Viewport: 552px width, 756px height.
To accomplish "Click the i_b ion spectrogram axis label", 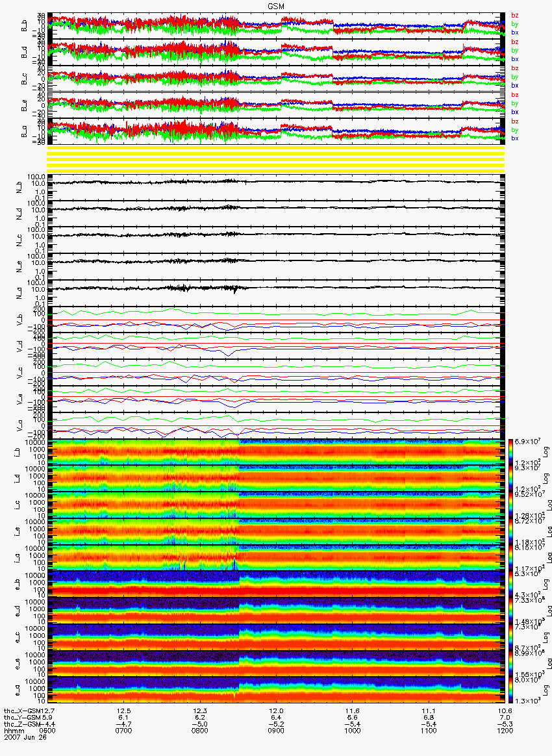I will click(18, 452).
